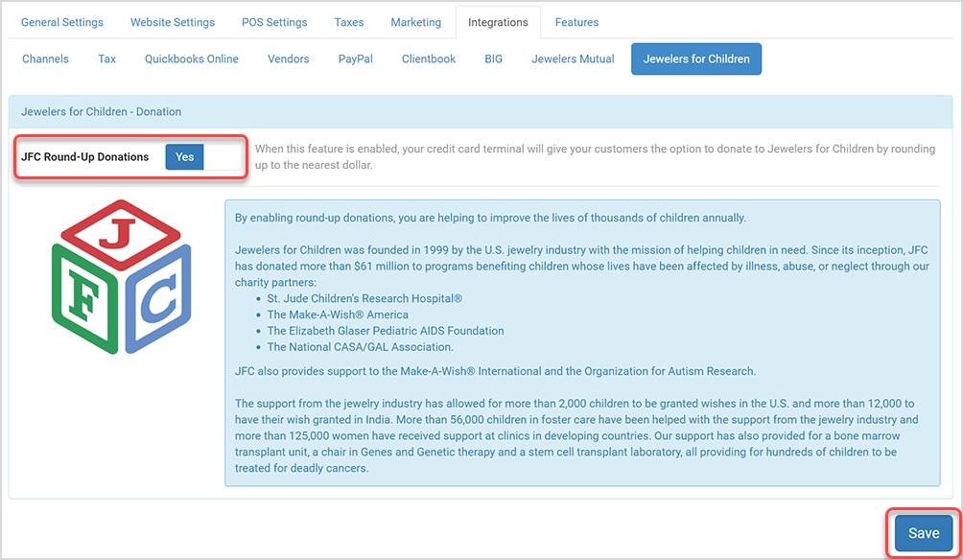This screenshot has height=560, width=963.
Task: Open the General Settings tab
Action: (62, 22)
